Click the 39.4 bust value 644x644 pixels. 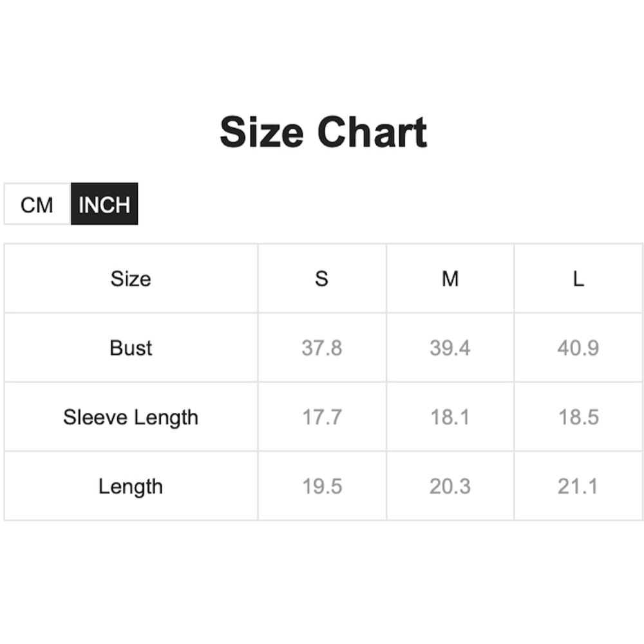pyautogui.click(x=450, y=348)
